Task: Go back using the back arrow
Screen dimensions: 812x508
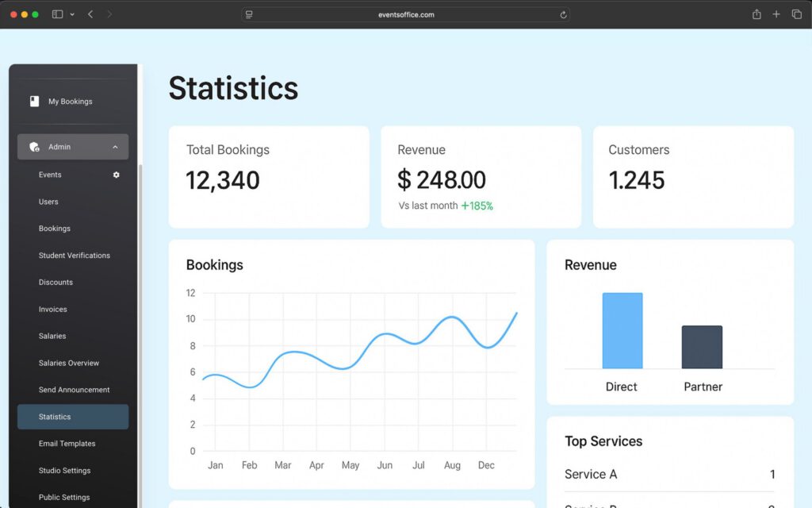Action: point(90,13)
